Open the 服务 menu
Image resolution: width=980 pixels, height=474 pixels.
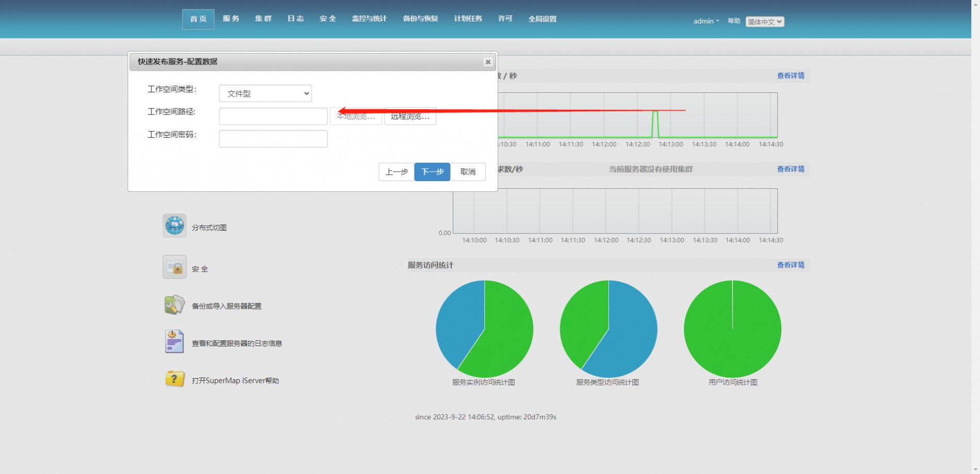point(231,19)
